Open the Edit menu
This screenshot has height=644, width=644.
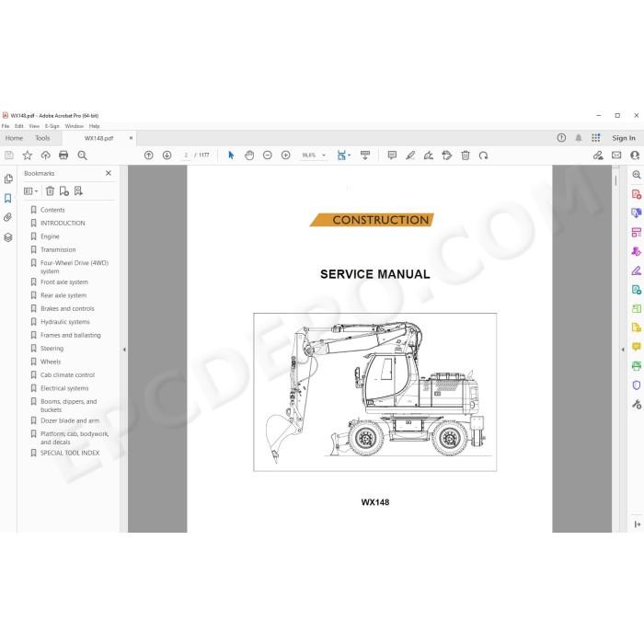click(x=19, y=126)
